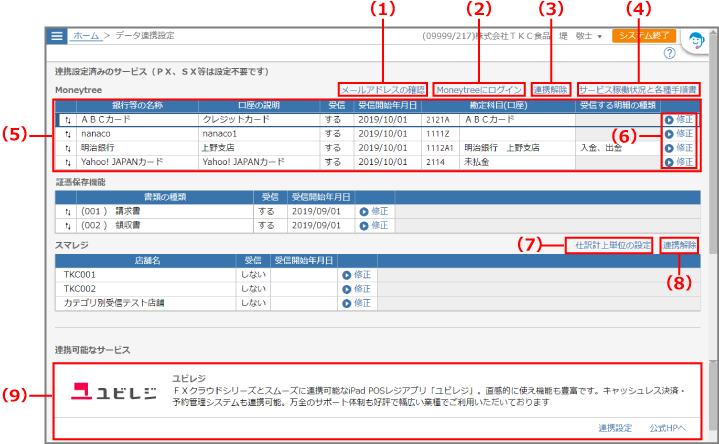Click 修正 for the (001) 請求書 row
719x444 pixels.
374,211
